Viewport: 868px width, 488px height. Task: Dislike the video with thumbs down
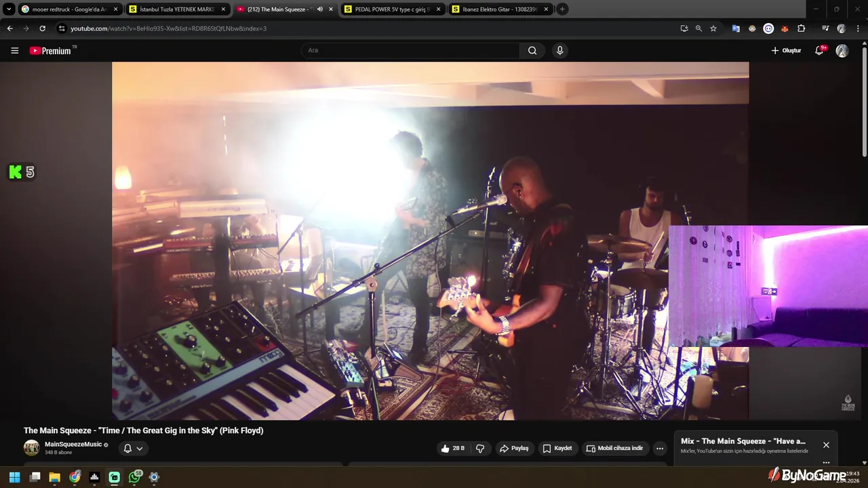coord(480,448)
